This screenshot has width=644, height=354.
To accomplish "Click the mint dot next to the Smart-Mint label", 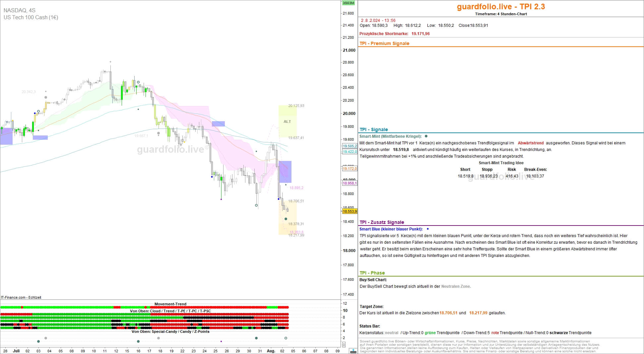I will pyautogui.click(x=426, y=136).
